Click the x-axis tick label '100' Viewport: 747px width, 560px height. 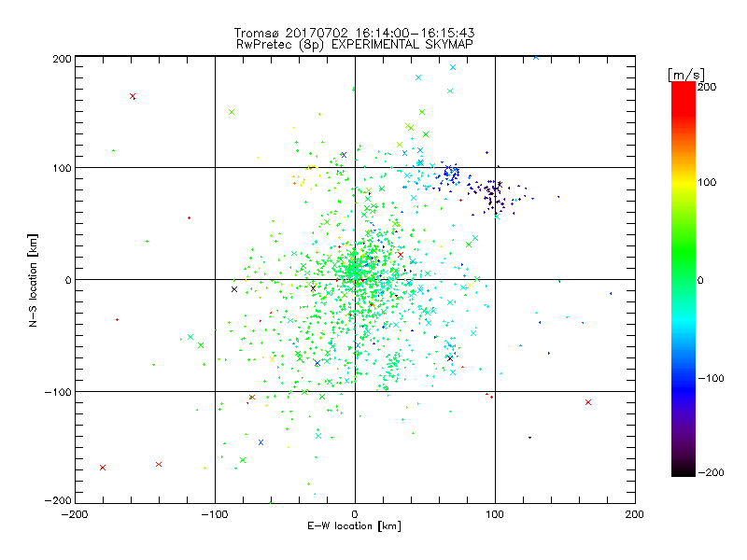click(x=495, y=514)
